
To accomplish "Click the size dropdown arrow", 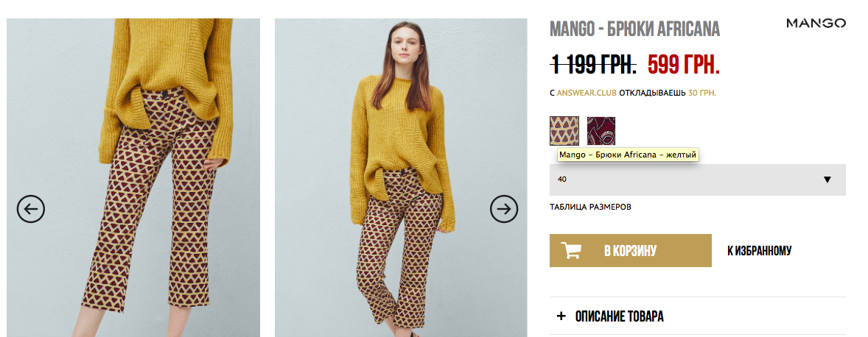I will [827, 180].
